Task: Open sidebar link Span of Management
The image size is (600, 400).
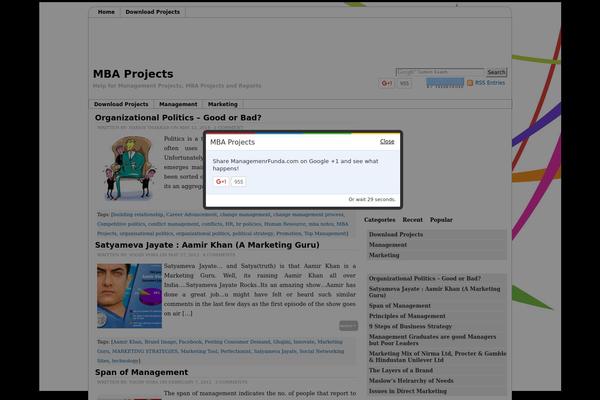Action: (x=399, y=305)
